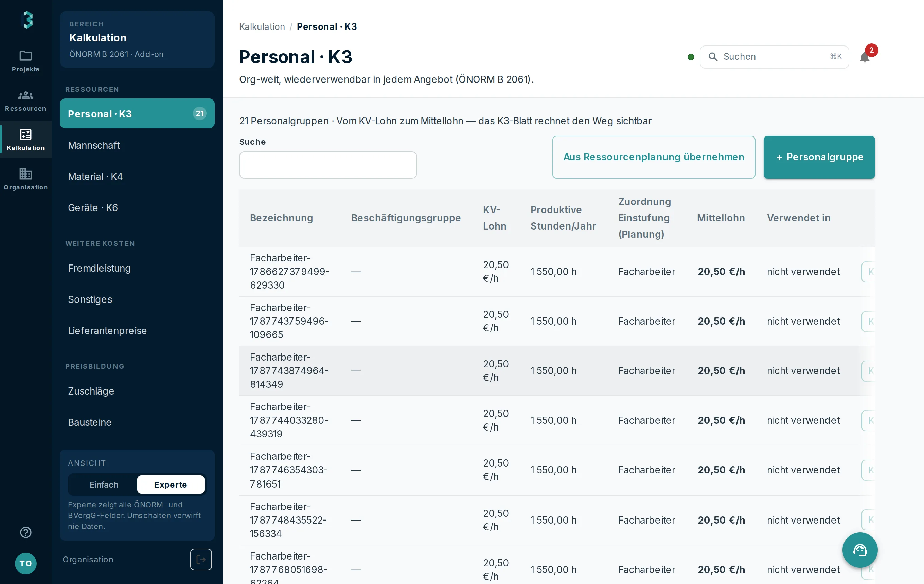Image resolution: width=924 pixels, height=584 pixels.
Task: Open the notifications bell
Action: coord(865,57)
